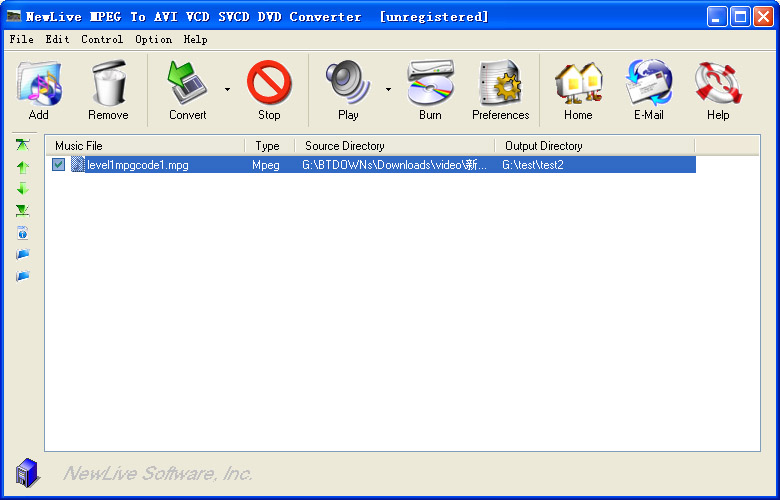
Task: Show file information using the info icon
Action: click(22, 232)
